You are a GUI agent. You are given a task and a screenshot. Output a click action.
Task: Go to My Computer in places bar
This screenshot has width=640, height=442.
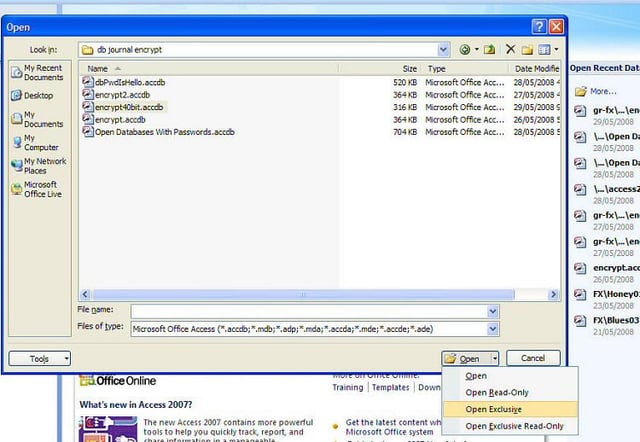tap(36, 142)
